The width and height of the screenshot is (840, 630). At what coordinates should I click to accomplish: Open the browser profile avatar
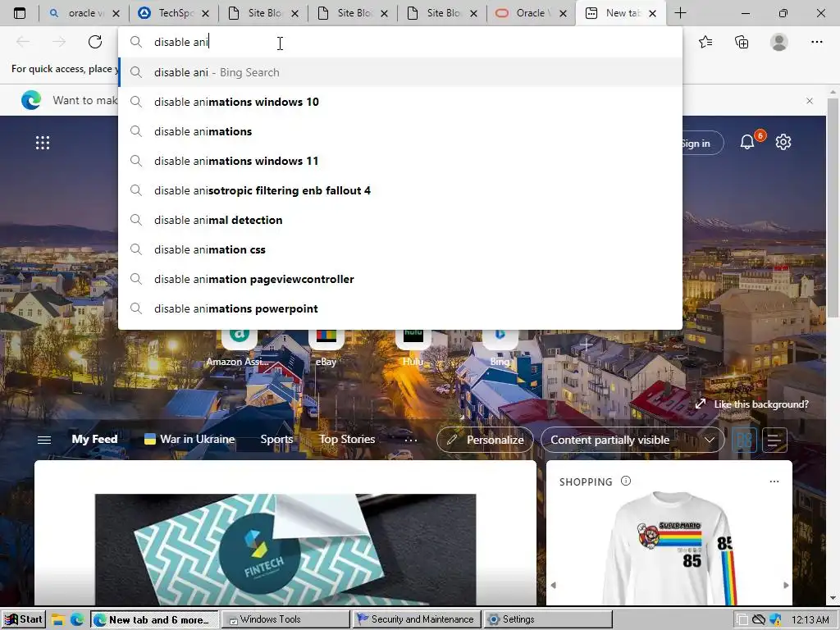tap(779, 42)
